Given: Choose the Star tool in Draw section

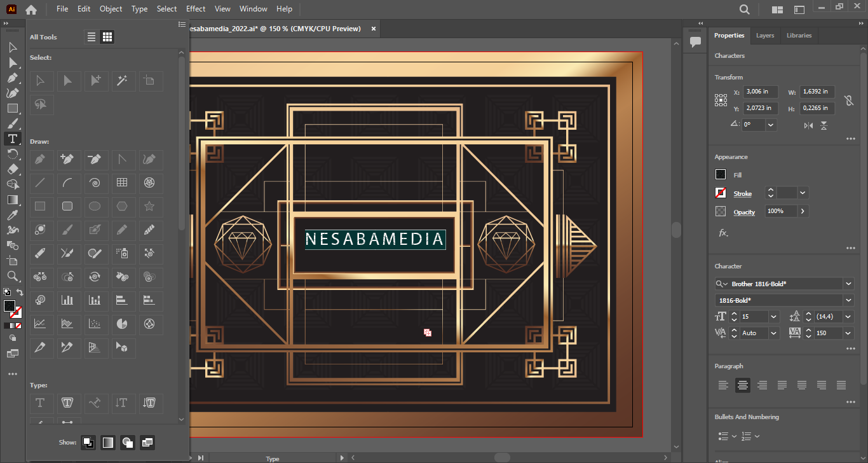Looking at the screenshot, I should 149,207.
